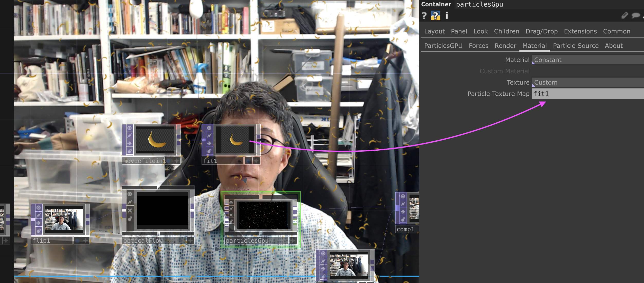Select the particlesGpu node viewer
Image resolution: width=644 pixels, height=283 pixels.
coord(263,215)
